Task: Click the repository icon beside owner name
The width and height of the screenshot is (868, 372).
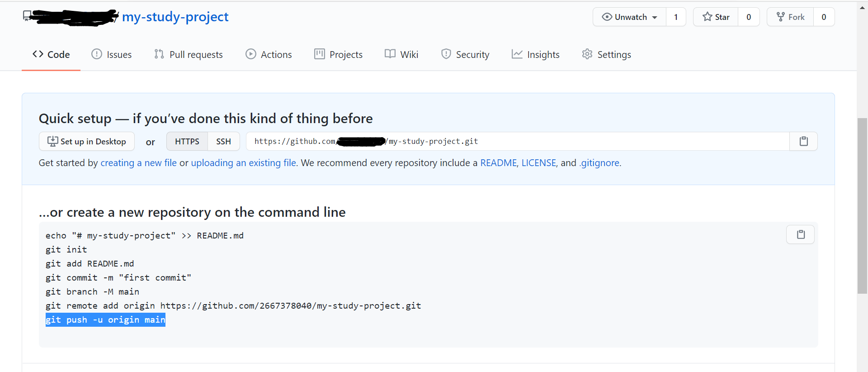Action: pyautogui.click(x=27, y=16)
